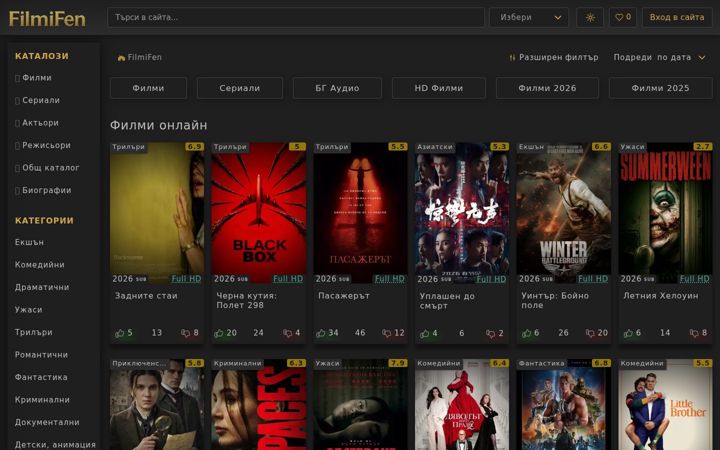Click the Азиатски genre tag on poster
The width and height of the screenshot is (720, 450).
pos(435,147)
